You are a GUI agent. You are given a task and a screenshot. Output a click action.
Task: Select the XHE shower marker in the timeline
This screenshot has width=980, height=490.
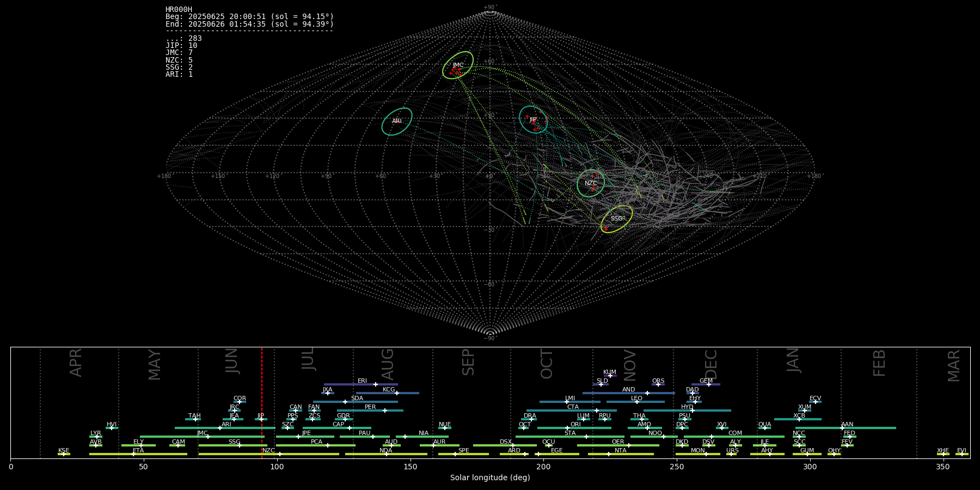pyautogui.click(x=943, y=454)
